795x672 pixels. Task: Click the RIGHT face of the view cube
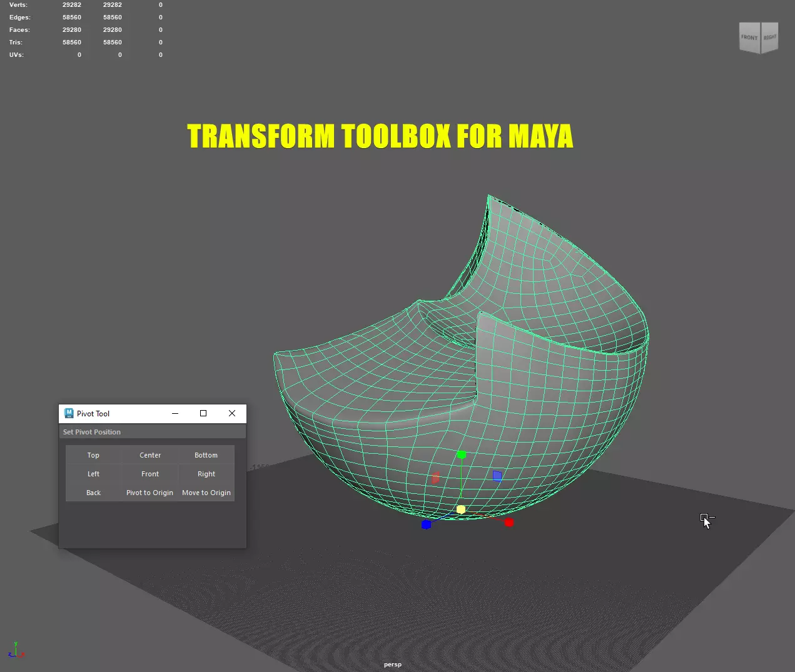click(x=769, y=38)
